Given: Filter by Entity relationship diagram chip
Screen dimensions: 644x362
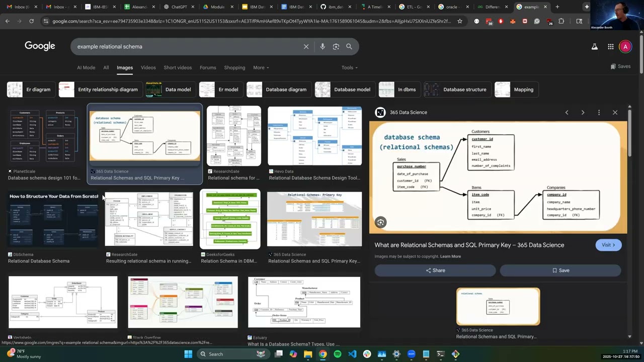Looking at the screenshot, I should [x=100, y=89].
